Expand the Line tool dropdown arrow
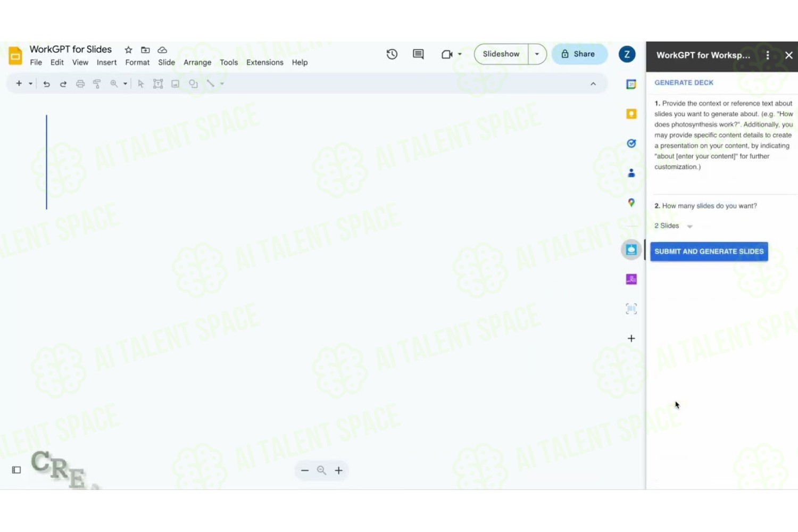This screenshot has width=798, height=532. pyautogui.click(x=222, y=84)
